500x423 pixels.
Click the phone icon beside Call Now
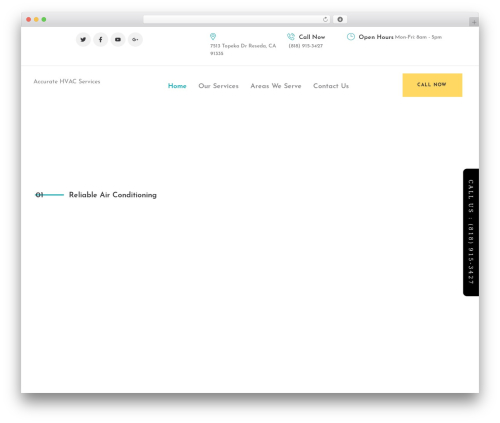[291, 37]
